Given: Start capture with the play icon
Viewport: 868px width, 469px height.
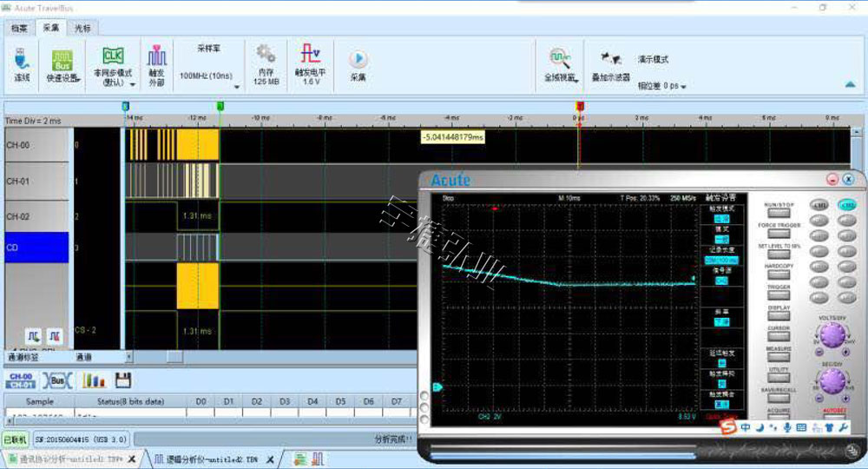Looking at the screenshot, I should pos(358,59).
